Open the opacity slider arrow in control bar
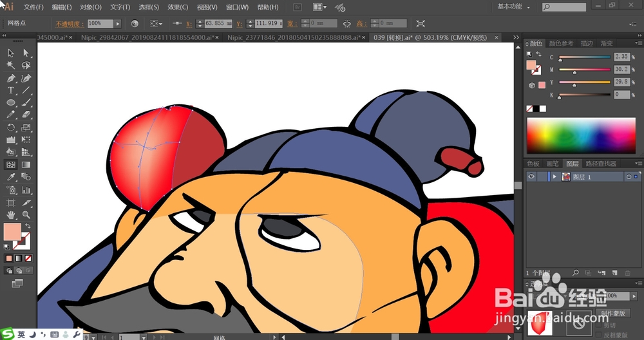644x340 pixels. (117, 24)
